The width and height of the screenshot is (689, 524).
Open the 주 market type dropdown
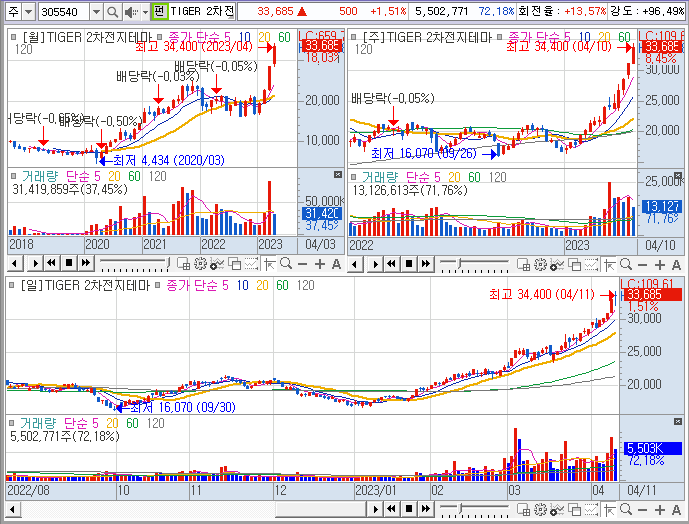point(28,12)
